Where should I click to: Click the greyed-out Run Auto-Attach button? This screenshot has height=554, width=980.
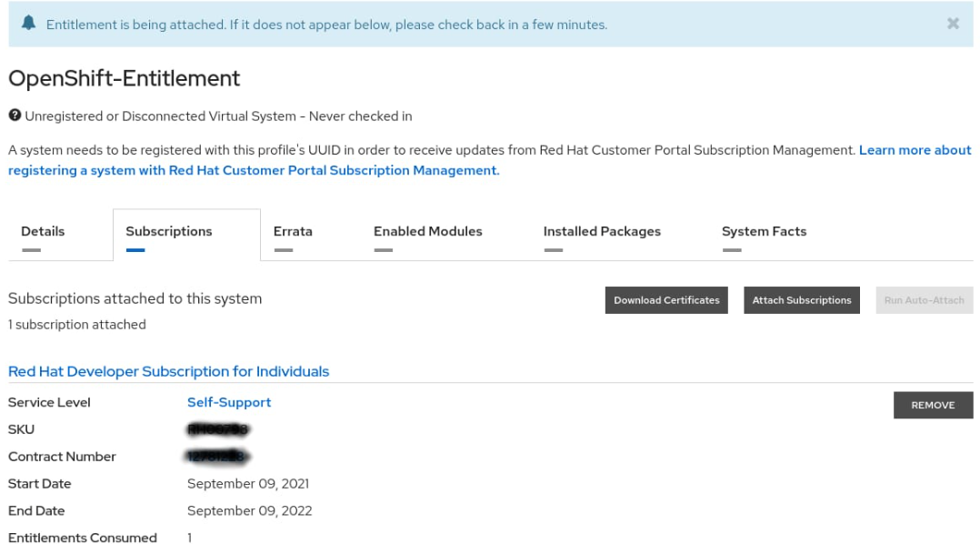point(924,300)
